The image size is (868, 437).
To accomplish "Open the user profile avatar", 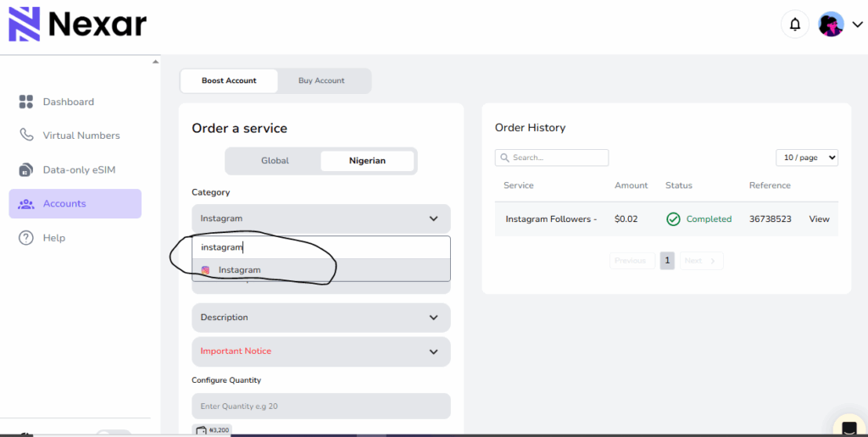I will pos(831,25).
